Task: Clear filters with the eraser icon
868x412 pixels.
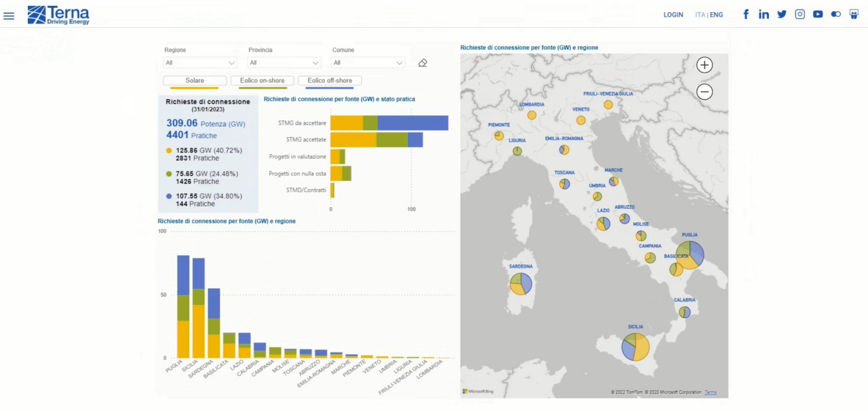Action: point(422,63)
